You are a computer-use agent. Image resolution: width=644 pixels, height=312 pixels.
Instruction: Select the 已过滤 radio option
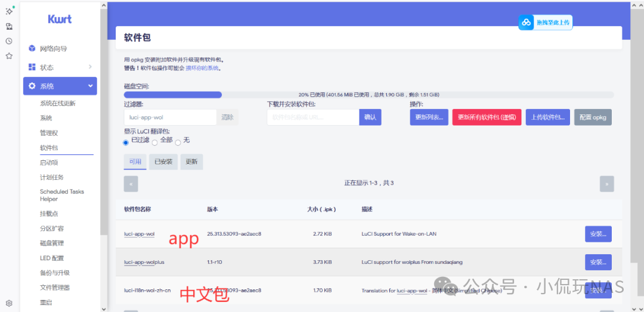[126, 143]
